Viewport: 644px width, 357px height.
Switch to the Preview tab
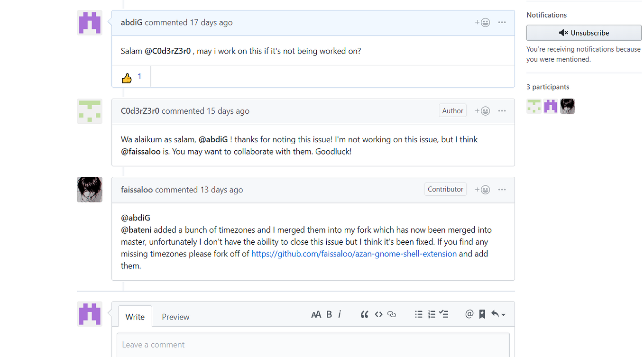[x=175, y=316]
